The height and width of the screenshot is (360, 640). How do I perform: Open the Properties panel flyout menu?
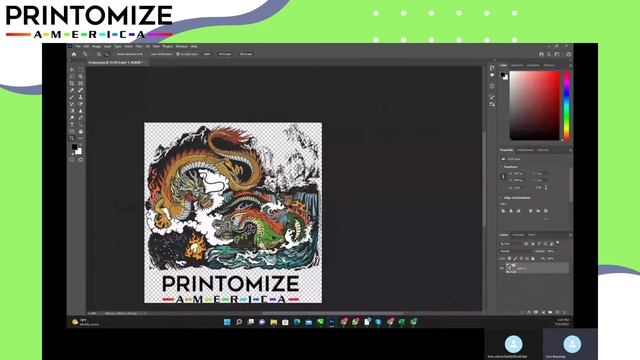tap(570, 150)
